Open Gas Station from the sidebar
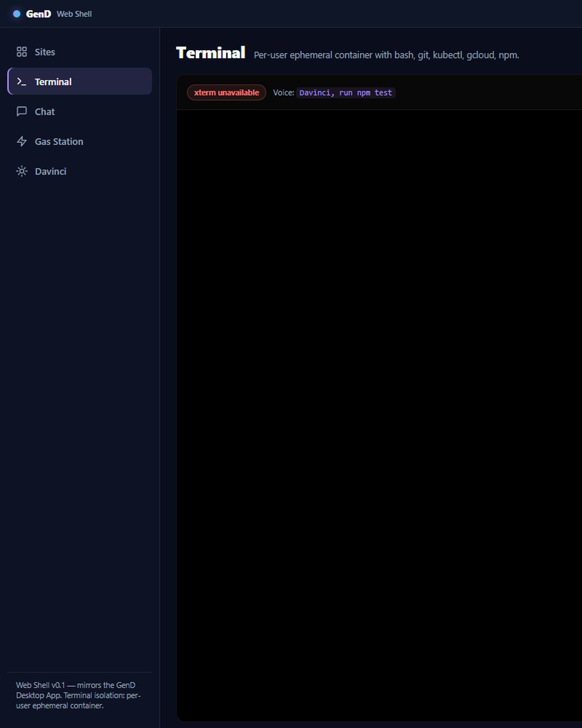This screenshot has width=582, height=728. point(80,141)
